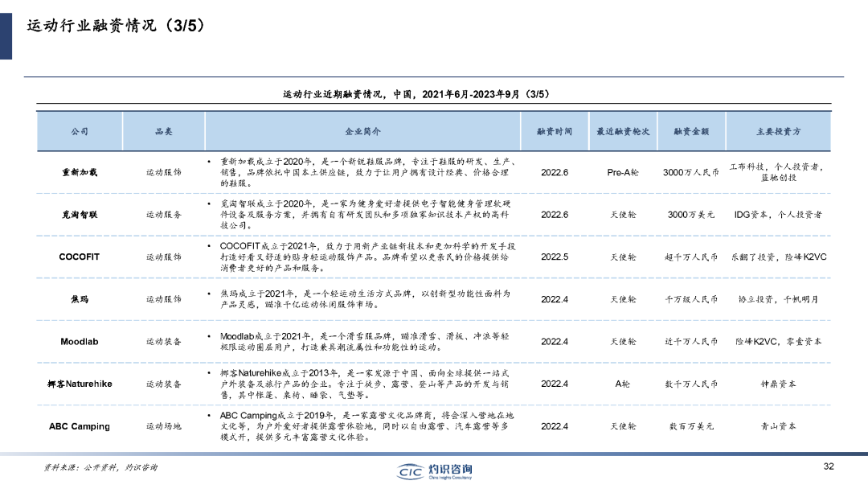This screenshot has height=489, width=868.
Task: Click 运动装备 category in Naturehike row
Action: 164,384
